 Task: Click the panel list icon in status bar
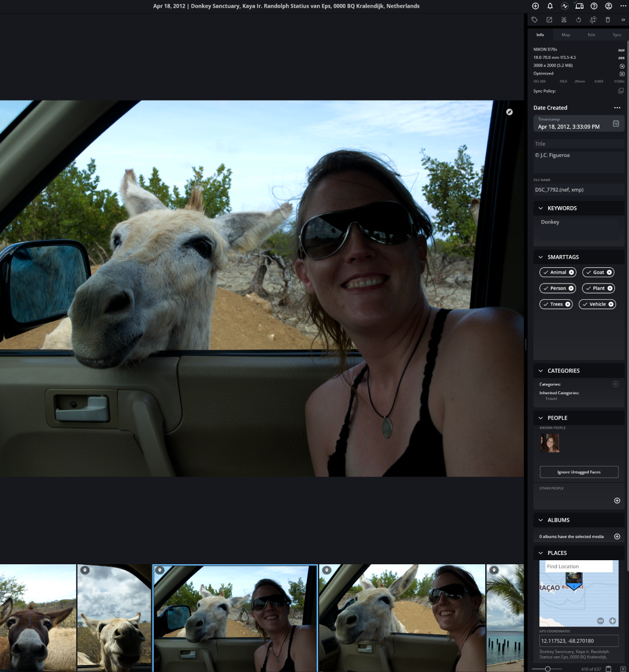tap(623, 669)
